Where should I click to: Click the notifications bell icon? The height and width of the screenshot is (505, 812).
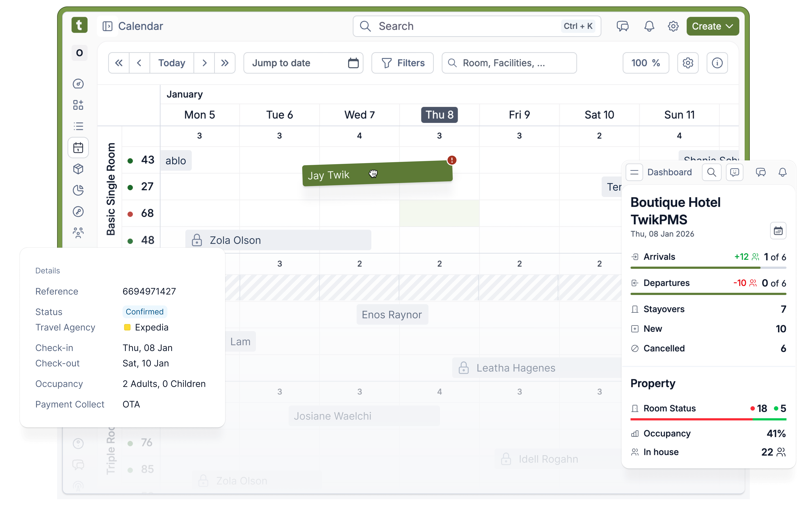point(649,26)
